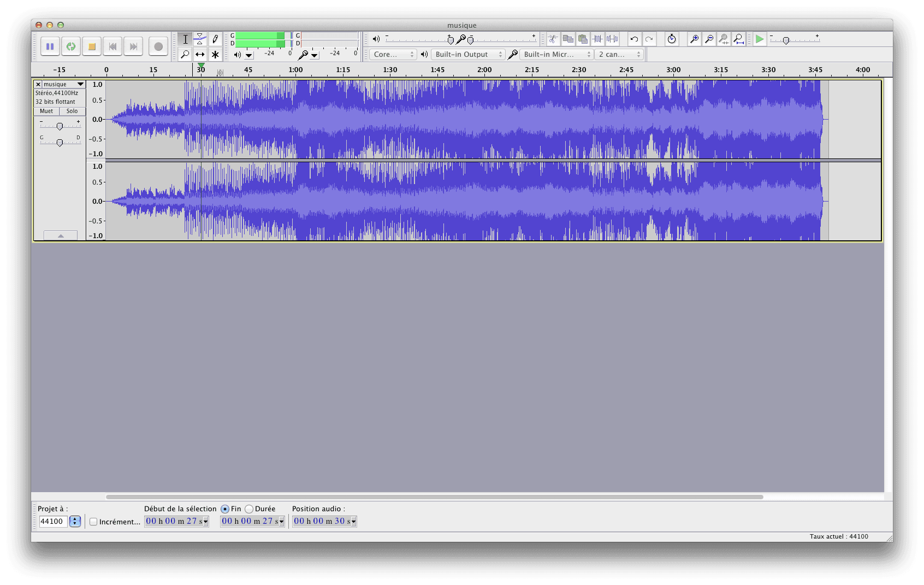This screenshot has height=585, width=924.
Task: Select the Durée radio button
Action: (x=249, y=509)
